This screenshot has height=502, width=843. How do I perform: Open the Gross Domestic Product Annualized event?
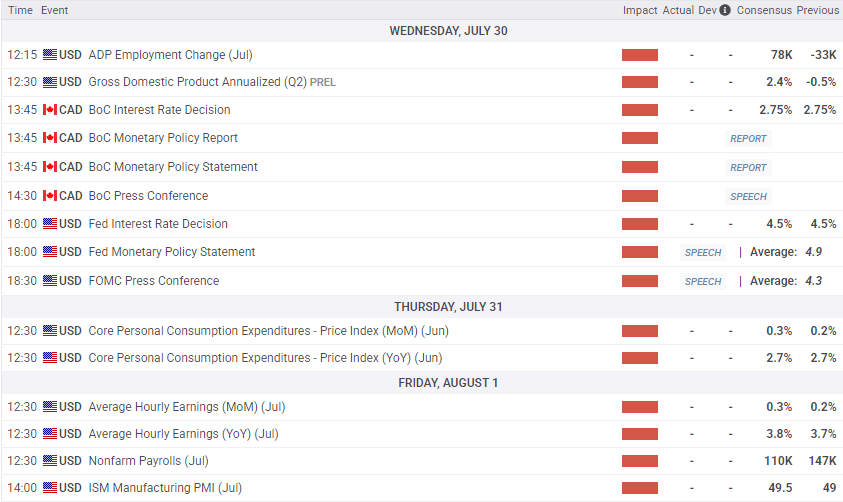tap(196, 82)
